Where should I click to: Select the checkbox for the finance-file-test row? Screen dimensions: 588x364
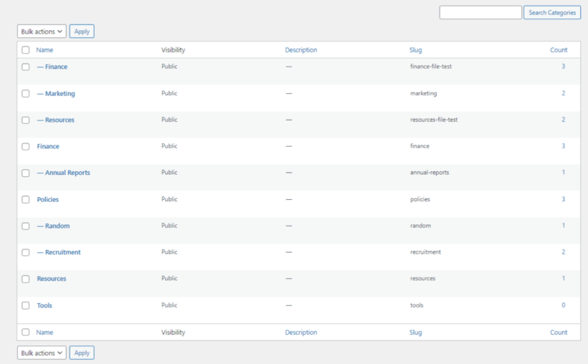26,67
